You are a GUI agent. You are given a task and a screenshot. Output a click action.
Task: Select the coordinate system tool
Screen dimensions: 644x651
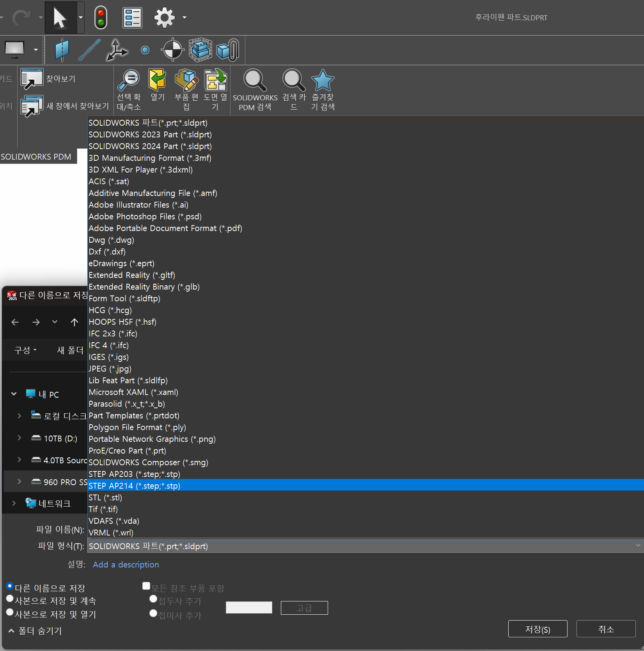(117, 50)
